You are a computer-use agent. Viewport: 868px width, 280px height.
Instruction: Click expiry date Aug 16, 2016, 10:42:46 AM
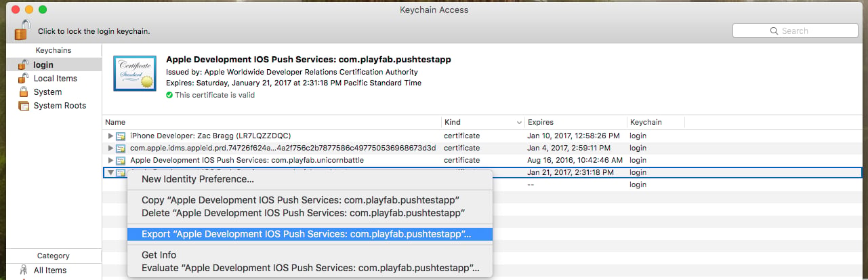(x=575, y=160)
